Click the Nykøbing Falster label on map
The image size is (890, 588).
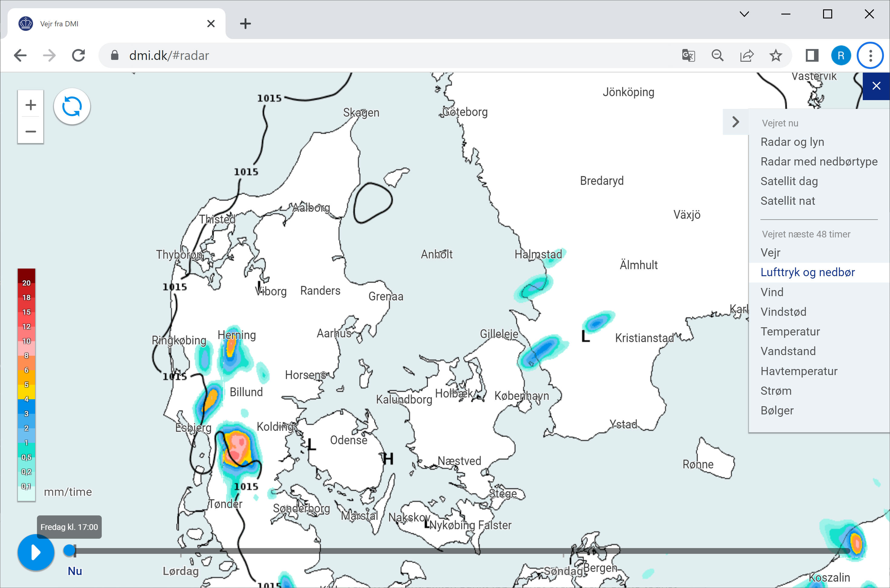(x=470, y=525)
